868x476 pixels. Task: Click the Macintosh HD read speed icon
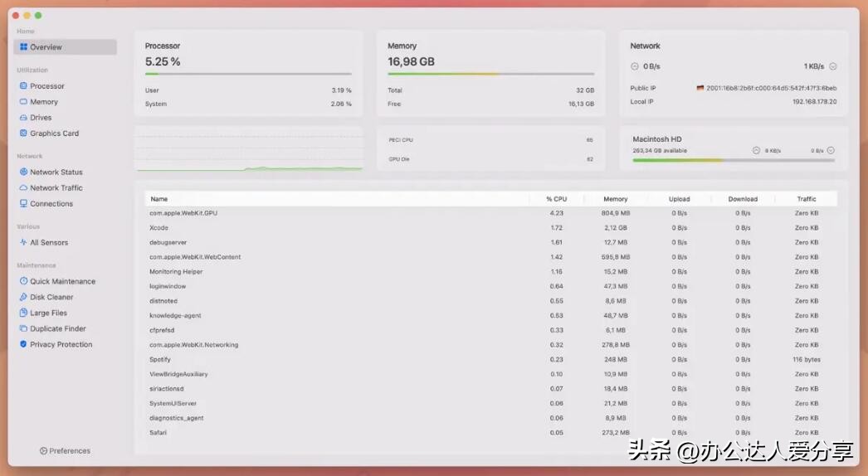click(756, 151)
